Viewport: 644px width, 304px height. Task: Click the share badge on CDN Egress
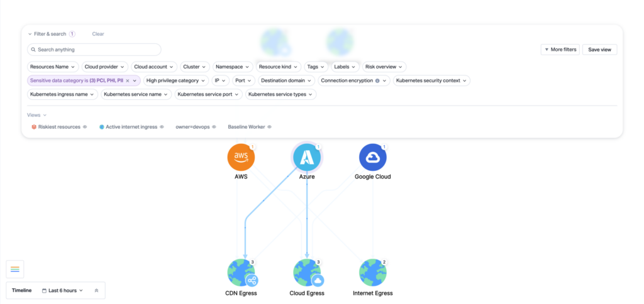coord(252,281)
